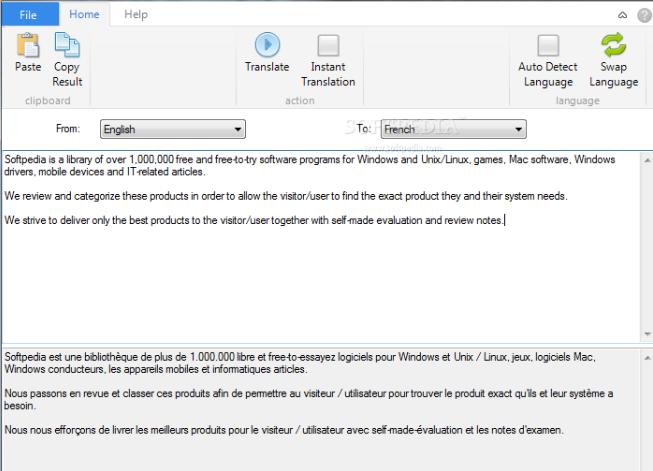The width and height of the screenshot is (653, 471).
Task: Click output line 'Nous nous efforçons de livrer'
Action: point(284,430)
